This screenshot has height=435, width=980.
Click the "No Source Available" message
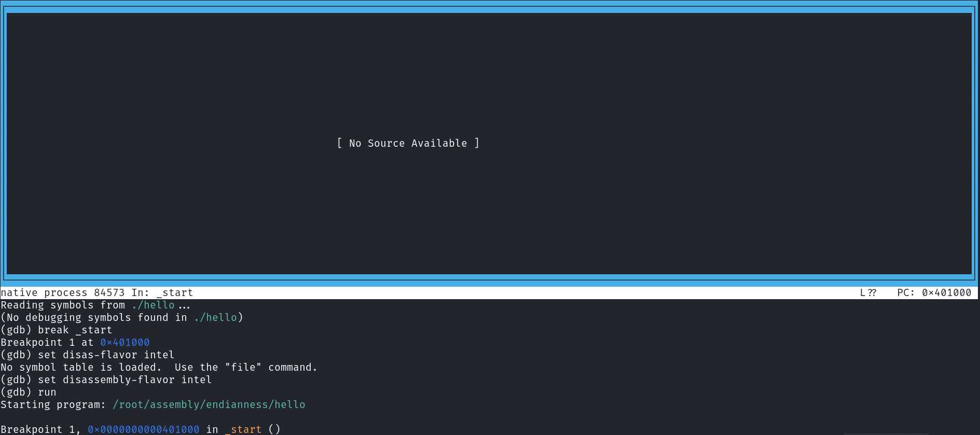(x=408, y=143)
